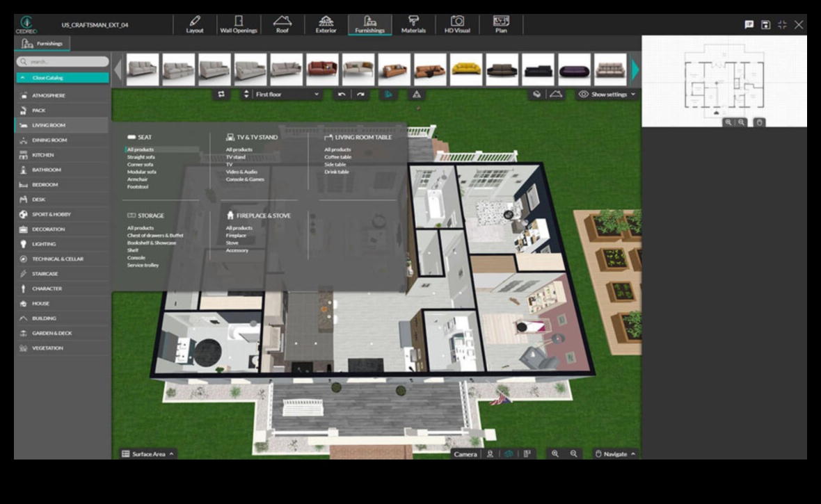The image size is (821, 504).
Task: Collapse the catalog with Close Catalog
Action: click(62, 78)
